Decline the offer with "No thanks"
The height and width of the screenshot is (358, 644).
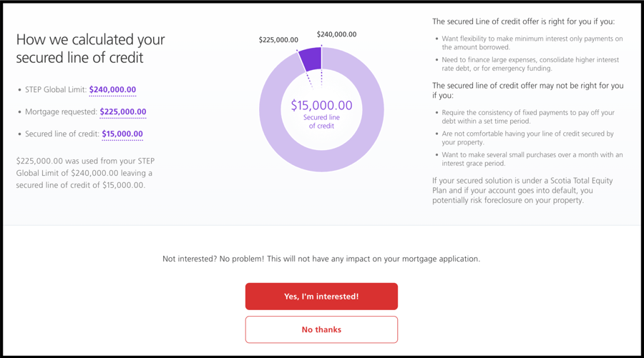click(321, 329)
